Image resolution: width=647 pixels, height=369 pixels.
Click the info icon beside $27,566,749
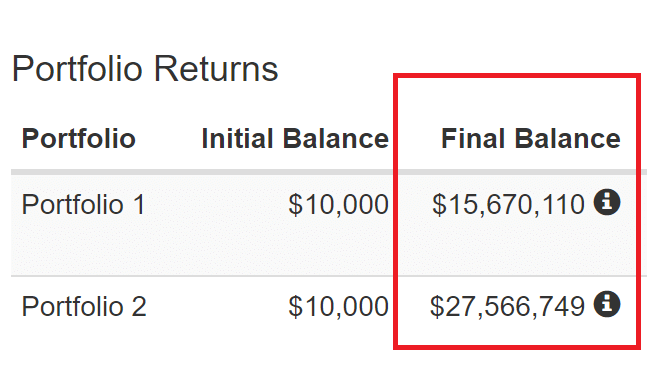click(x=607, y=304)
